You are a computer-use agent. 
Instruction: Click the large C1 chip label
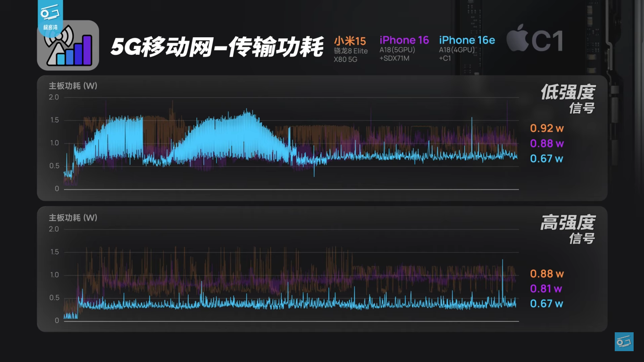[x=547, y=41]
